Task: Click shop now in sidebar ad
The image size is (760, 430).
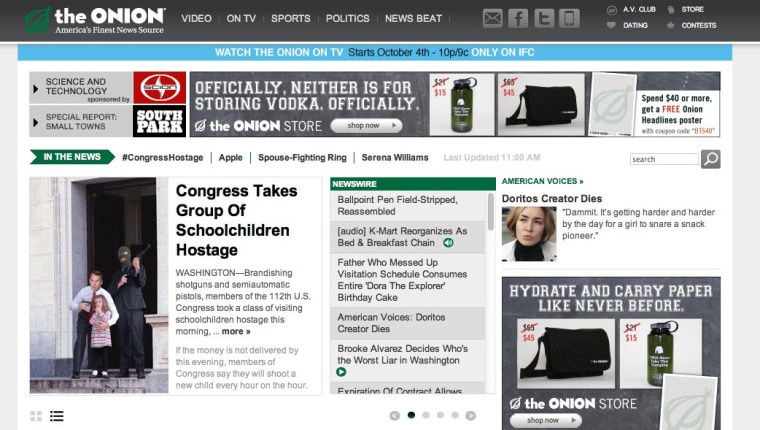Action: 545,420
